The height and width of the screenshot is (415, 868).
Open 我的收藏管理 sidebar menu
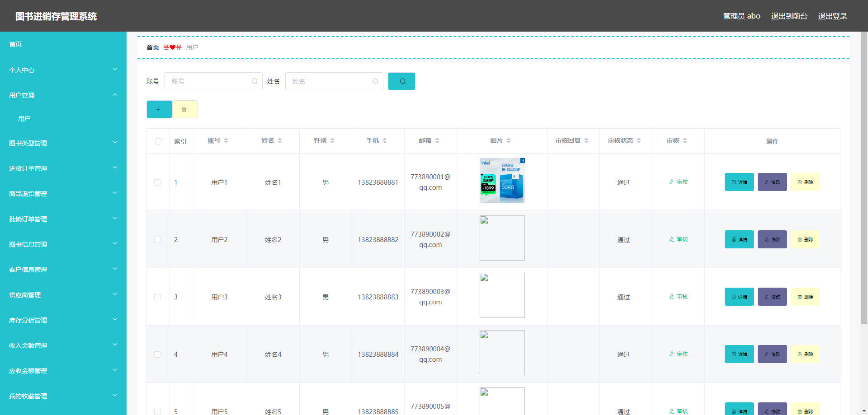click(x=63, y=396)
